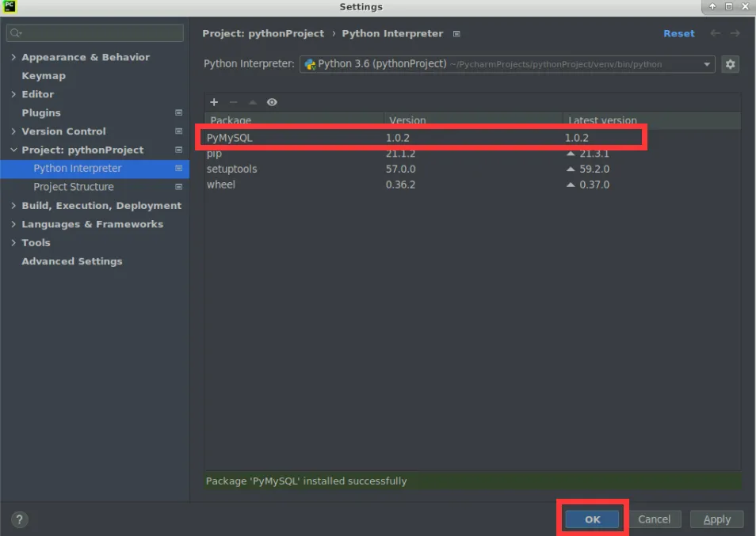
Task: Collapse the Project: pythonProject section
Action: pyautogui.click(x=13, y=150)
